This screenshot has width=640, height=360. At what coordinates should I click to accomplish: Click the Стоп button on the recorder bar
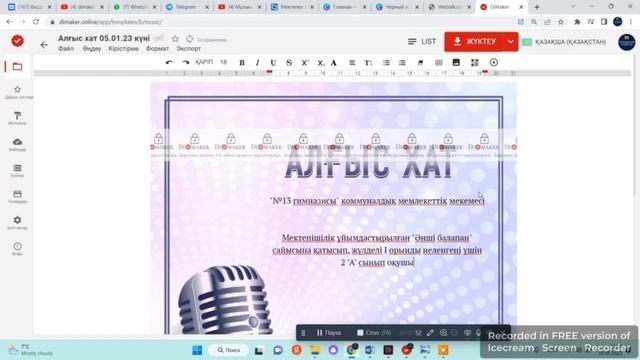click(373, 333)
